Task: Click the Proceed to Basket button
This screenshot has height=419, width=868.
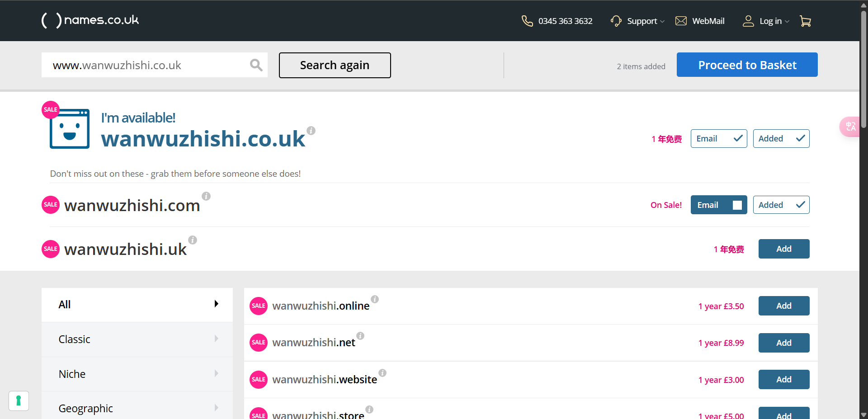Action: pos(747,65)
